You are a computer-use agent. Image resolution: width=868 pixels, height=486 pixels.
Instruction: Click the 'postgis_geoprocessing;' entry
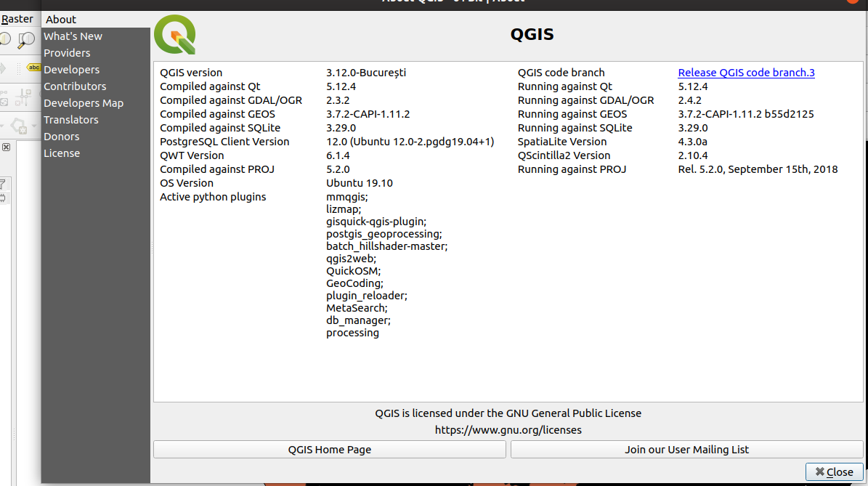(384, 234)
